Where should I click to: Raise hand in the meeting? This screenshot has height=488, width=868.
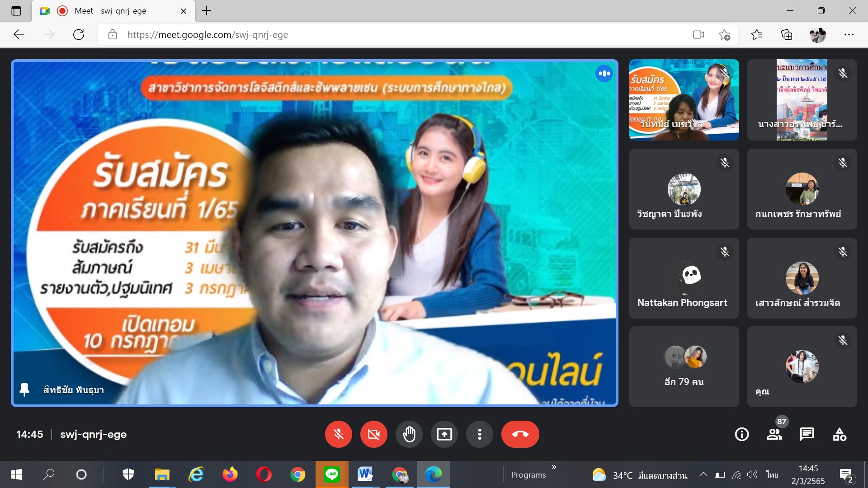(409, 434)
